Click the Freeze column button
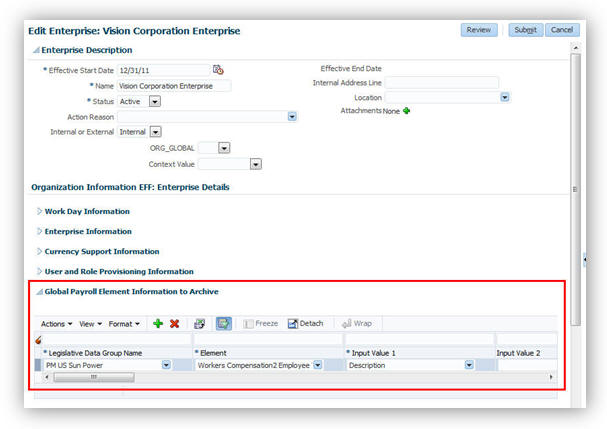The height and width of the screenshot is (429, 607). (x=261, y=323)
